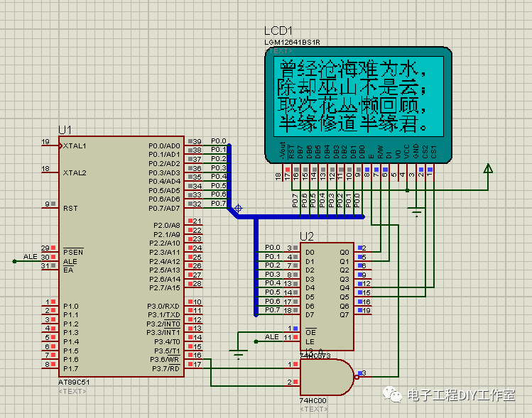This screenshot has width=532, height=418.
Task: Click the NAND gate output inversion bubble
Action: coord(357,377)
